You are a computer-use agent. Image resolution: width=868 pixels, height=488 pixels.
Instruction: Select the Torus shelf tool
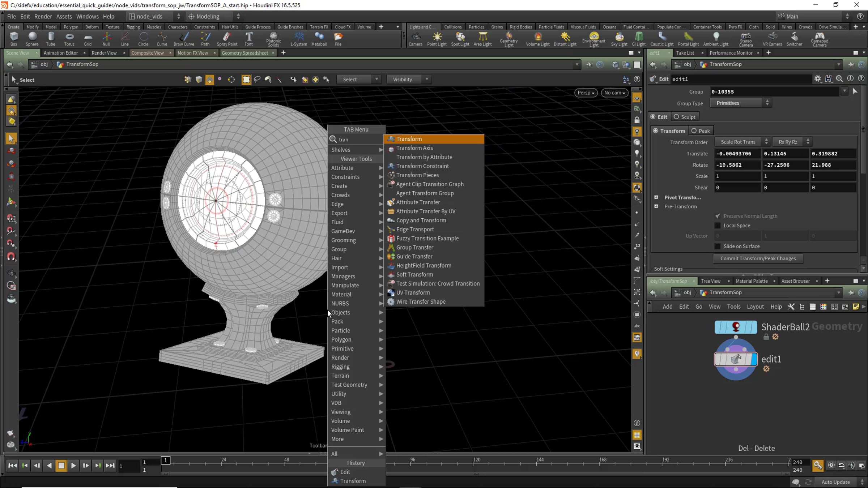point(69,39)
